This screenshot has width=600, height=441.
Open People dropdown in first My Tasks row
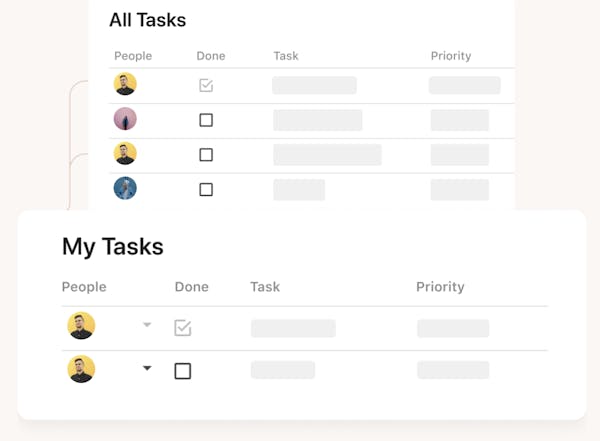[147, 325]
